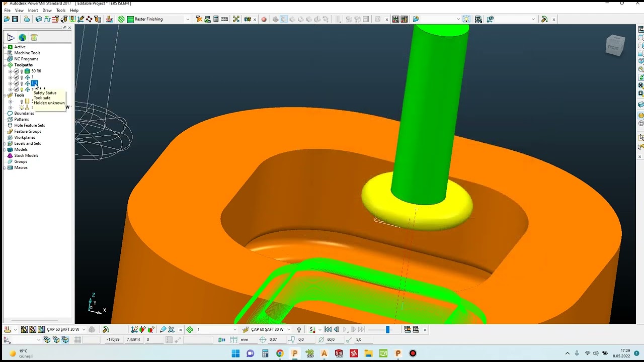Click the Google Chrome taskbar icon
This screenshot has width=644, height=362.
280,353
